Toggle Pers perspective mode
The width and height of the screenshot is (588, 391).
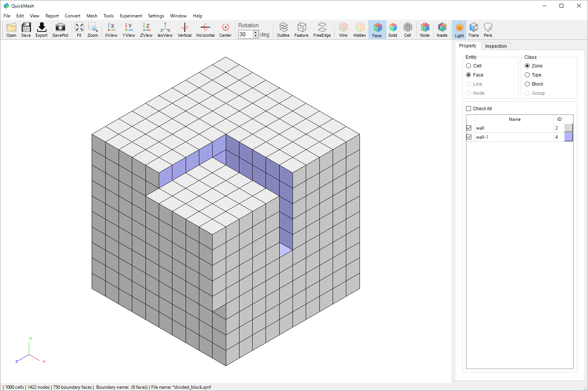(488, 30)
